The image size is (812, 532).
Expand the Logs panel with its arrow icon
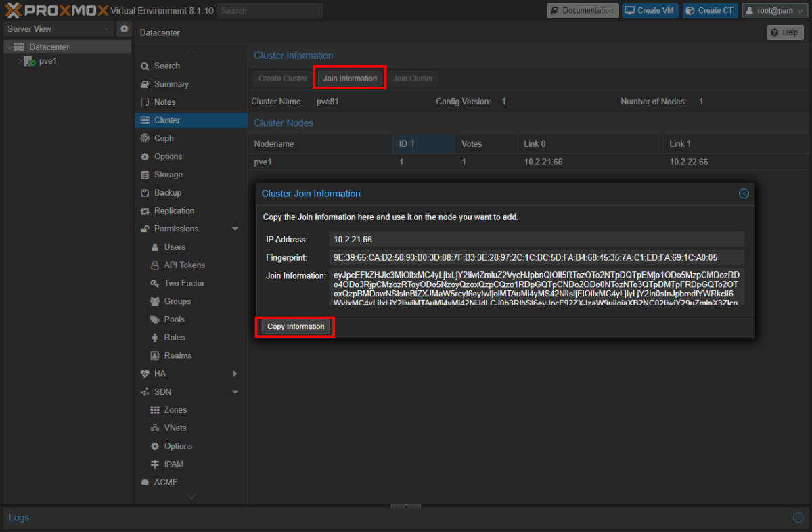coord(798,518)
